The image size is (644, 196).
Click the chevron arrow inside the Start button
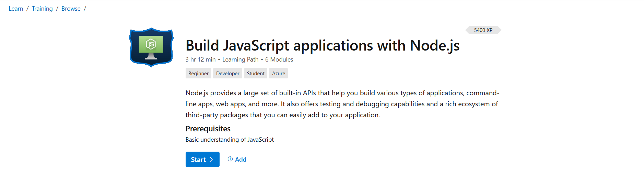coord(211,160)
